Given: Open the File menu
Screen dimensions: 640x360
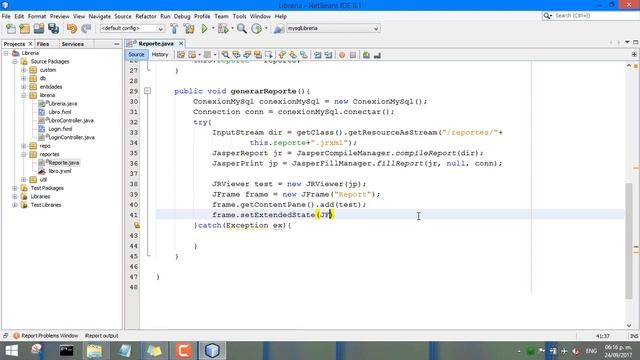Looking at the screenshot, I should [x=6, y=16].
